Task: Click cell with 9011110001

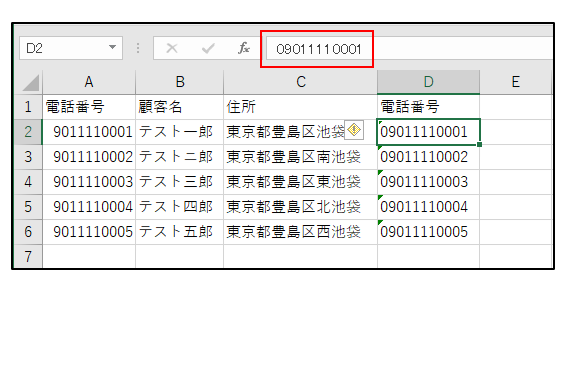Action: pos(89,132)
